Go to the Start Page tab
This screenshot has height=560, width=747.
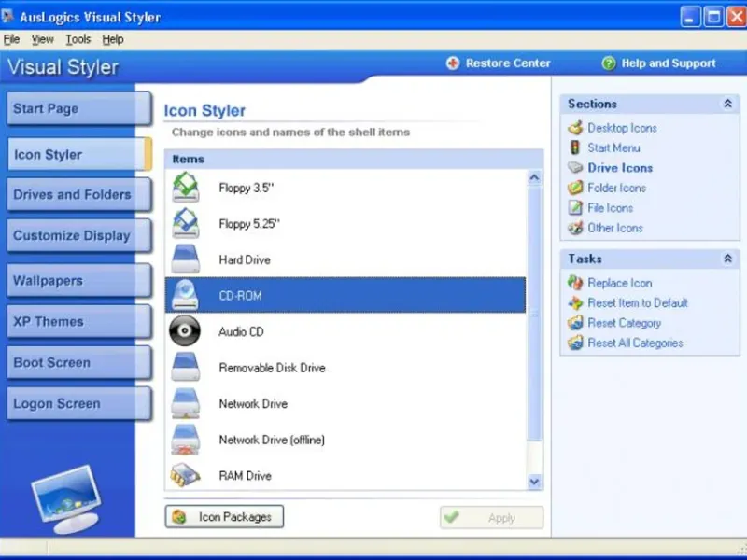(x=79, y=108)
